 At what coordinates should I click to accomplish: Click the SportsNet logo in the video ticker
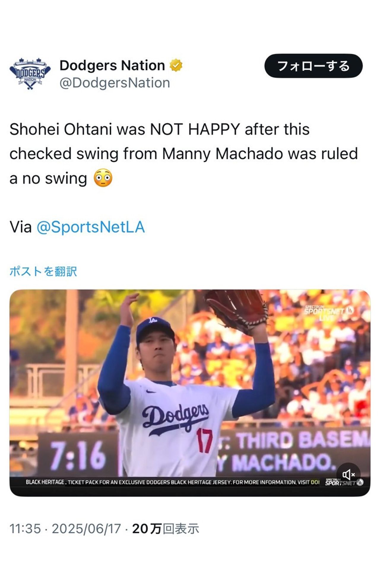click(344, 482)
